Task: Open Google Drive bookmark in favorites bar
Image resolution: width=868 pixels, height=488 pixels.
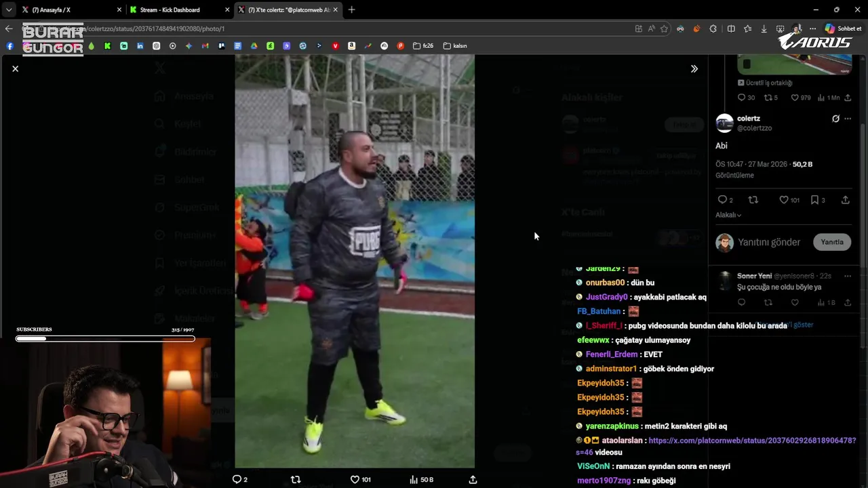Action: [x=254, y=45]
